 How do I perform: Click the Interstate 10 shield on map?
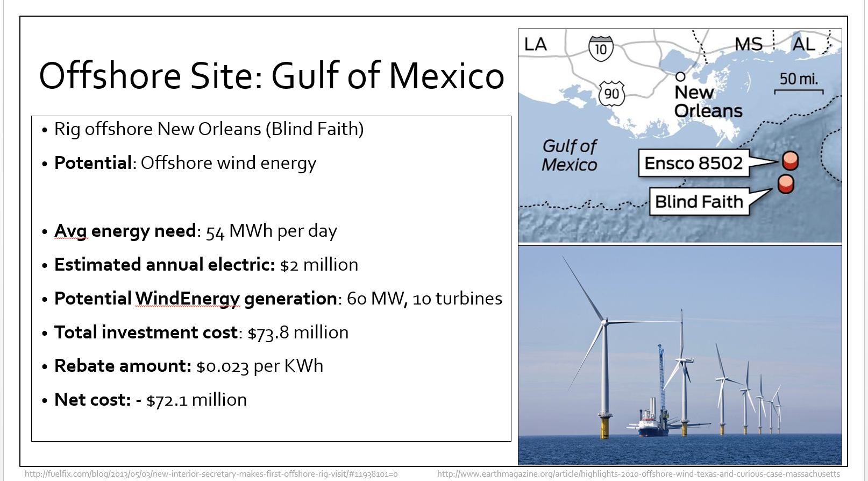coord(601,48)
